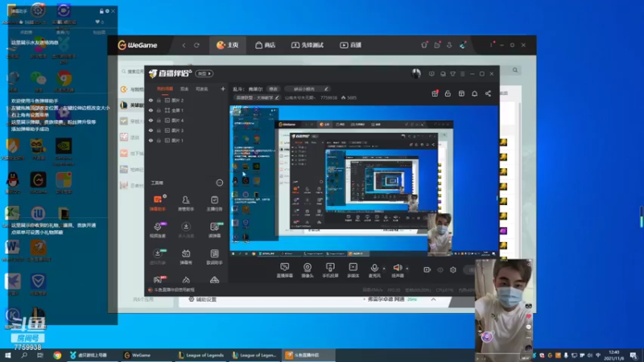The width and height of the screenshot is (644, 362).
Task: Add a new scene with plus button
Action: 223,88
